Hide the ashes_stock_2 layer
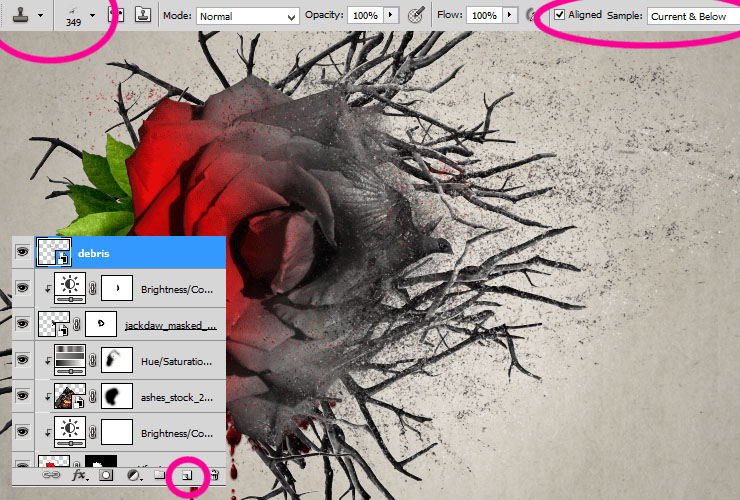The image size is (740, 500). [x=22, y=395]
